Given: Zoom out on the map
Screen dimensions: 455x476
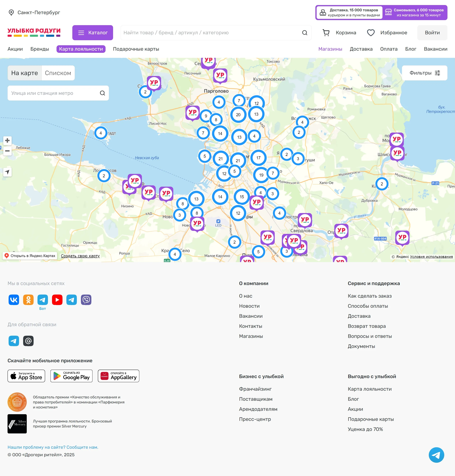Looking at the screenshot, I should point(7,151).
